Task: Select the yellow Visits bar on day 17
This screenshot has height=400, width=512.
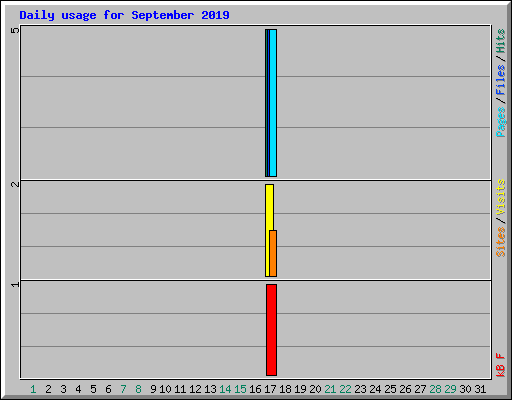Action: click(x=269, y=230)
